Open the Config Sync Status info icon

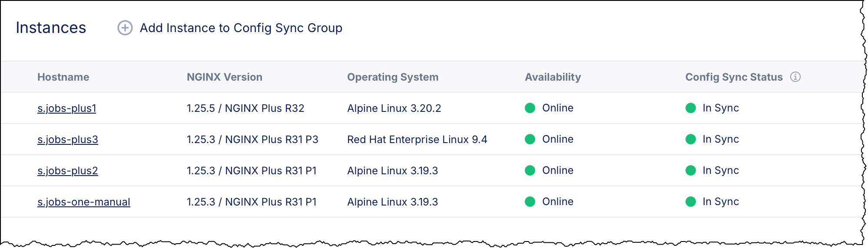(x=795, y=77)
